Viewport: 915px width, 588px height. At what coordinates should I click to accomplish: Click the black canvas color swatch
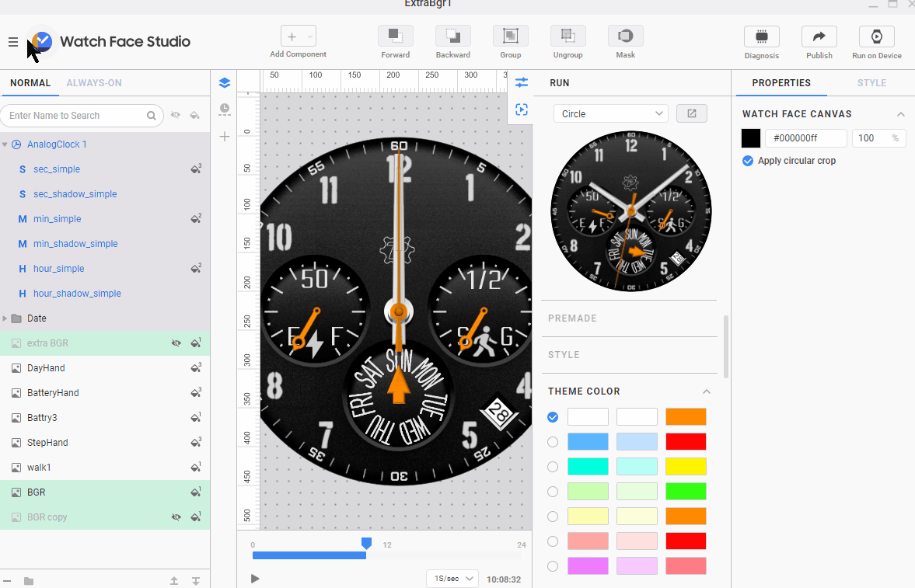tap(751, 138)
